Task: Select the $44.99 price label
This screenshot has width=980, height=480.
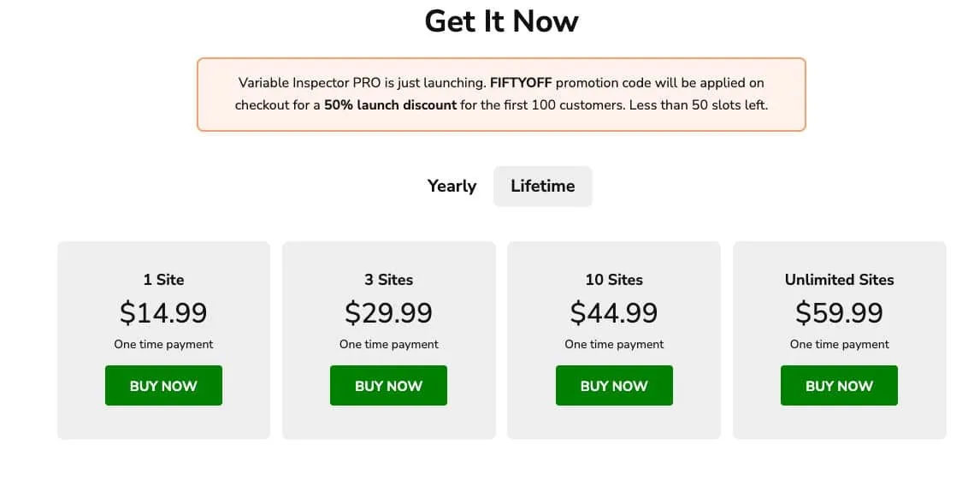Action: pyautogui.click(x=614, y=312)
